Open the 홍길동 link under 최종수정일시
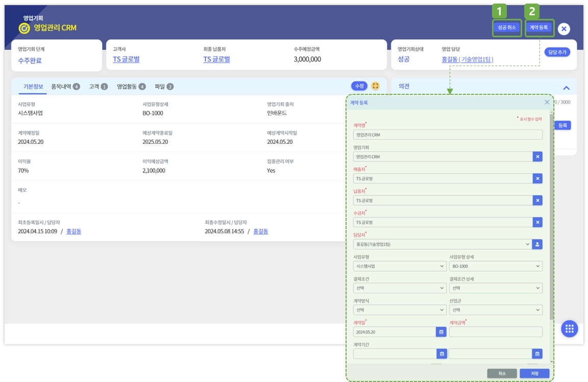Image resolution: width=588 pixels, height=382 pixels. pos(261,232)
